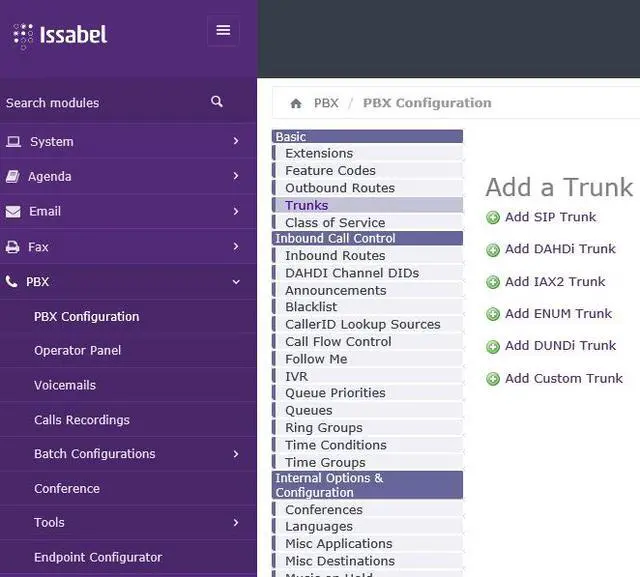The height and width of the screenshot is (577, 640).
Task: Click the Issabel logo
Action: [x=60, y=35]
